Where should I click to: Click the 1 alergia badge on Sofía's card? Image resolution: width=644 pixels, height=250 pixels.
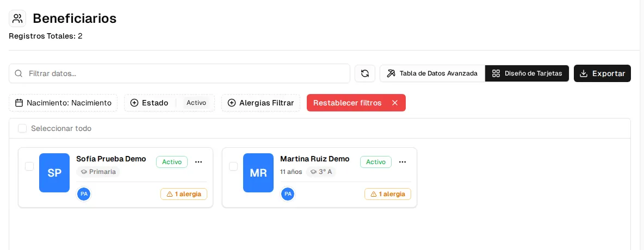click(184, 194)
